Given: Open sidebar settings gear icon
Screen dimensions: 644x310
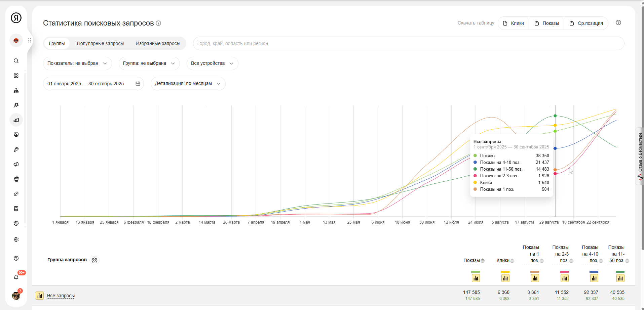Looking at the screenshot, I should point(16,239).
